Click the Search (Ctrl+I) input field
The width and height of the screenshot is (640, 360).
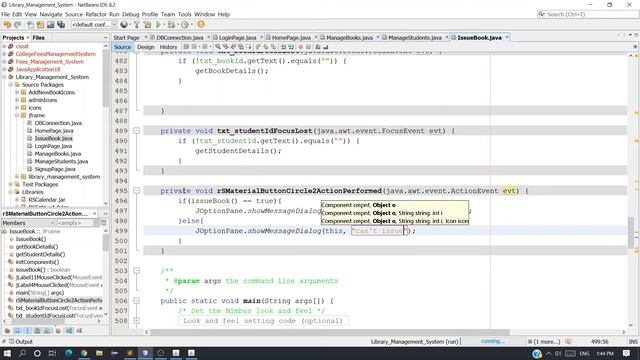[x=591, y=14]
